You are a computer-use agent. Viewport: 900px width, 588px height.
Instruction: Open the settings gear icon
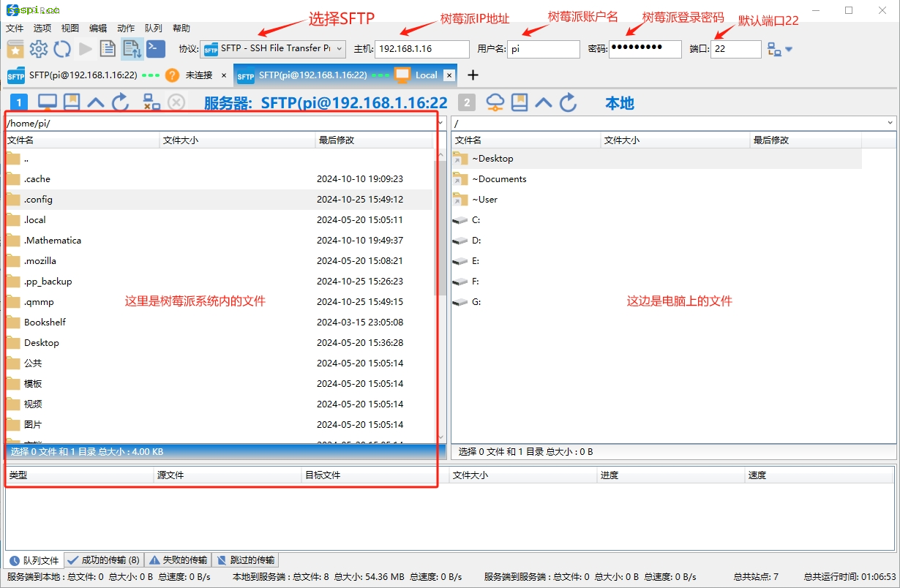click(x=39, y=48)
